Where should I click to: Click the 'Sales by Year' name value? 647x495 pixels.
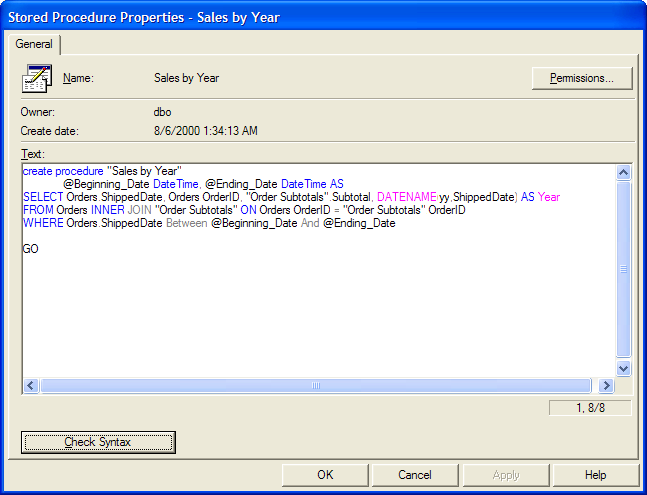pyautogui.click(x=186, y=78)
